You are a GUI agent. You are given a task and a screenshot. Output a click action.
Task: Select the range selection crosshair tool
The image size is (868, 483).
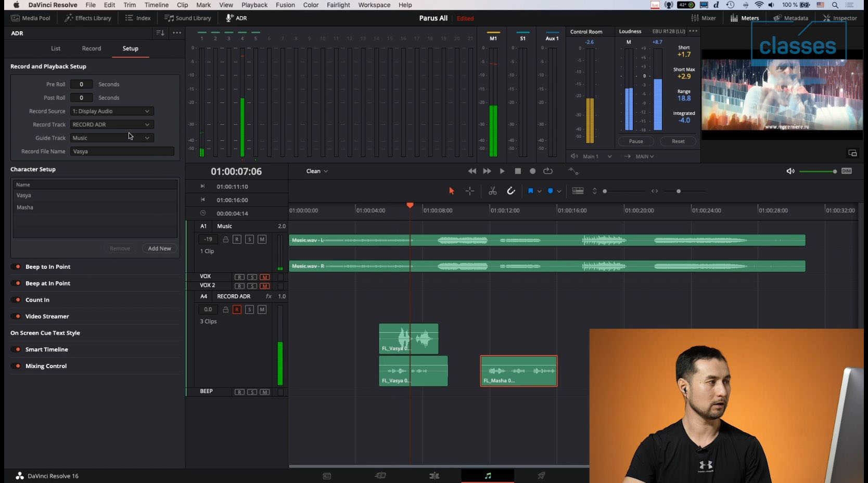[470, 191]
